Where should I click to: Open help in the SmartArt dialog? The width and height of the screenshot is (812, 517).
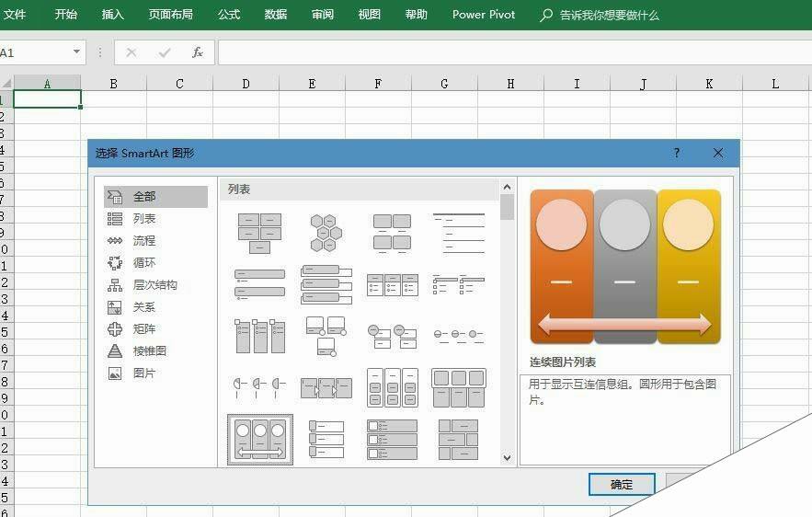point(676,153)
